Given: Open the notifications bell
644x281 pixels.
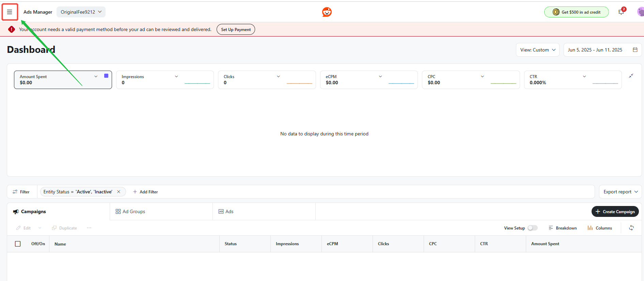Looking at the screenshot, I should point(621,12).
